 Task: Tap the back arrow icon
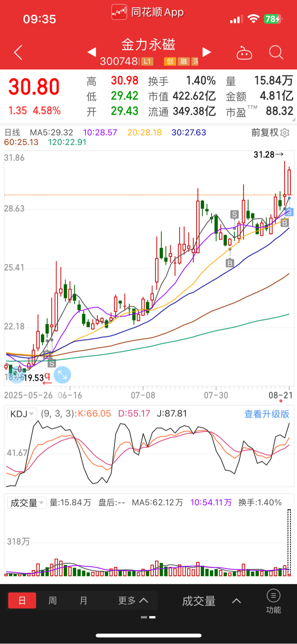[x=18, y=52]
